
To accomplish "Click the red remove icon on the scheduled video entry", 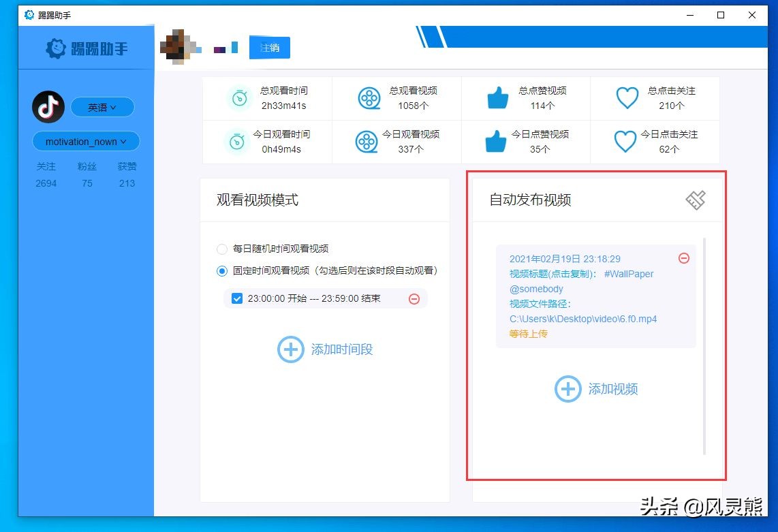I will 684,259.
